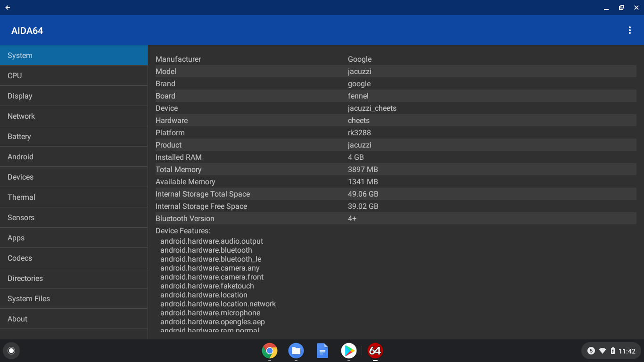Open the Android category
This screenshot has height=362, width=644.
(74, 156)
